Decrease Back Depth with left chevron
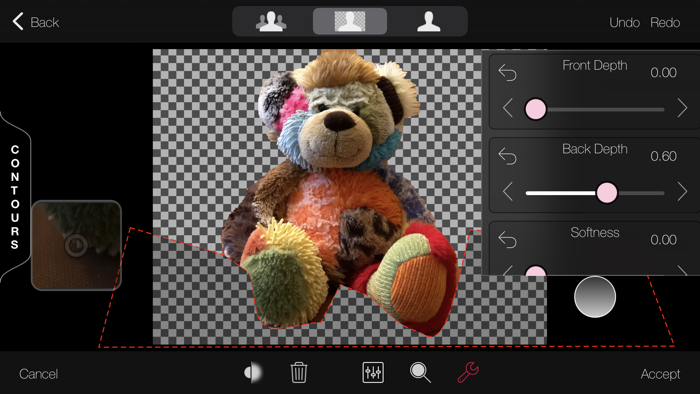This screenshot has width=700, height=394. 508,192
